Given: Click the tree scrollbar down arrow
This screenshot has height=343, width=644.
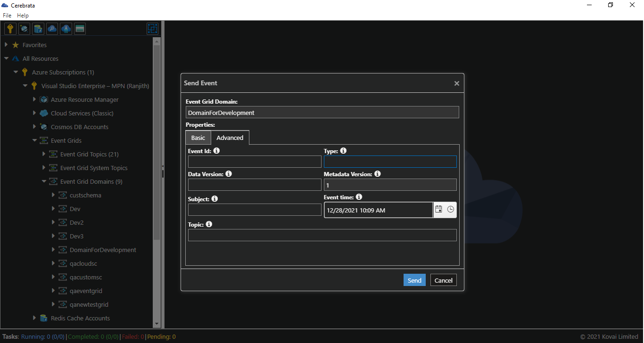Looking at the screenshot, I should (x=157, y=324).
